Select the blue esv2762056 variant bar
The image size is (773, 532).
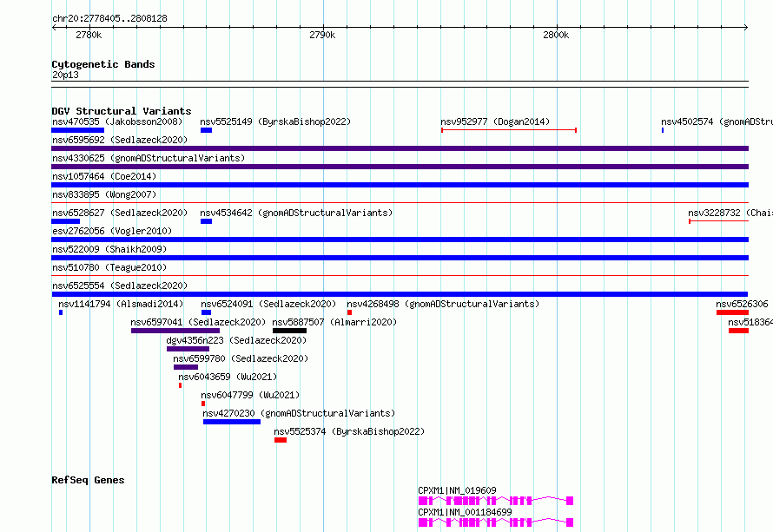point(400,240)
